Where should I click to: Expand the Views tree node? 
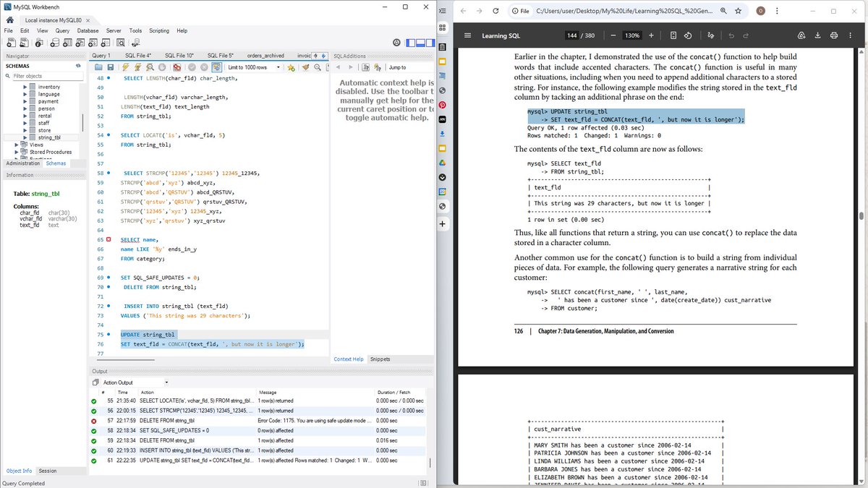pos(17,145)
